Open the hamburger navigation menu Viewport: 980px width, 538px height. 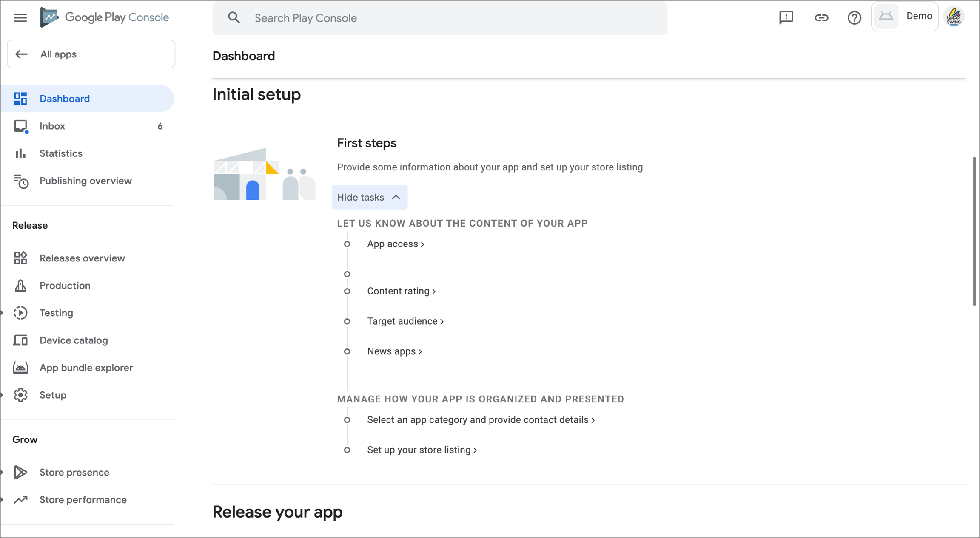pyautogui.click(x=20, y=17)
